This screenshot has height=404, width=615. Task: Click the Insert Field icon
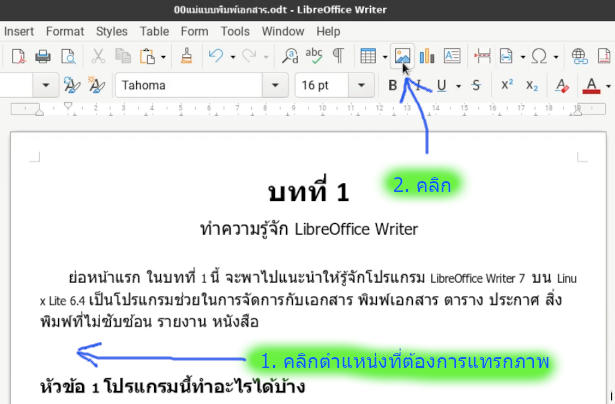pyautogui.click(x=506, y=56)
